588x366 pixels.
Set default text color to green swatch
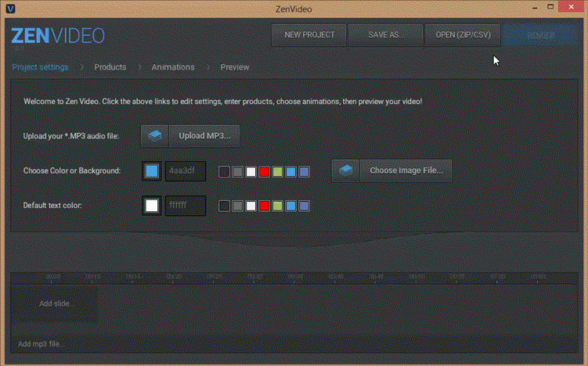click(277, 206)
